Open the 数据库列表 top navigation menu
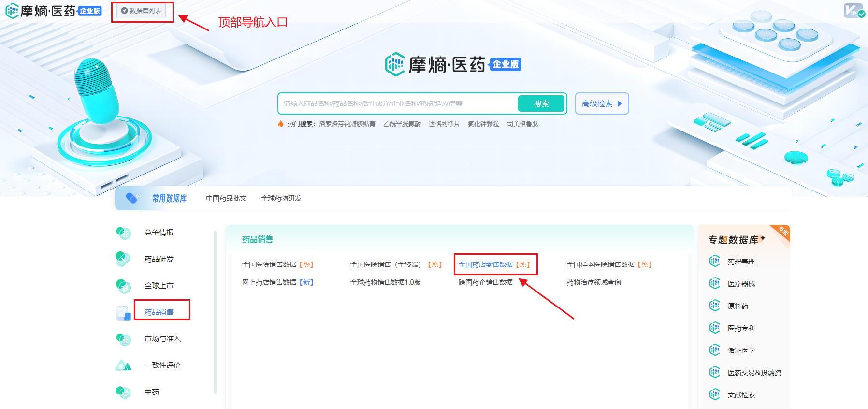The width and height of the screenshot is (868, 409). 141,11
